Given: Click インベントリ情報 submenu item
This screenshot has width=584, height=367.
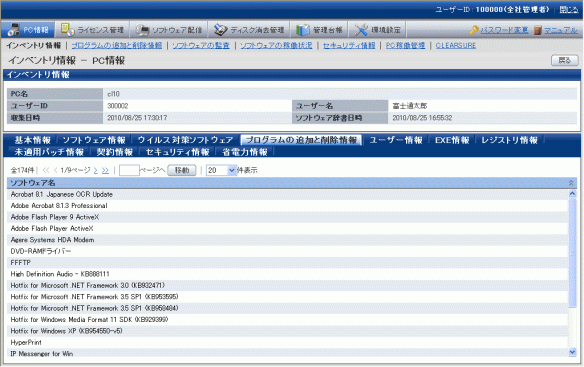Looking at the screenshot, I should pyautogui.click(x=34, y=45).
